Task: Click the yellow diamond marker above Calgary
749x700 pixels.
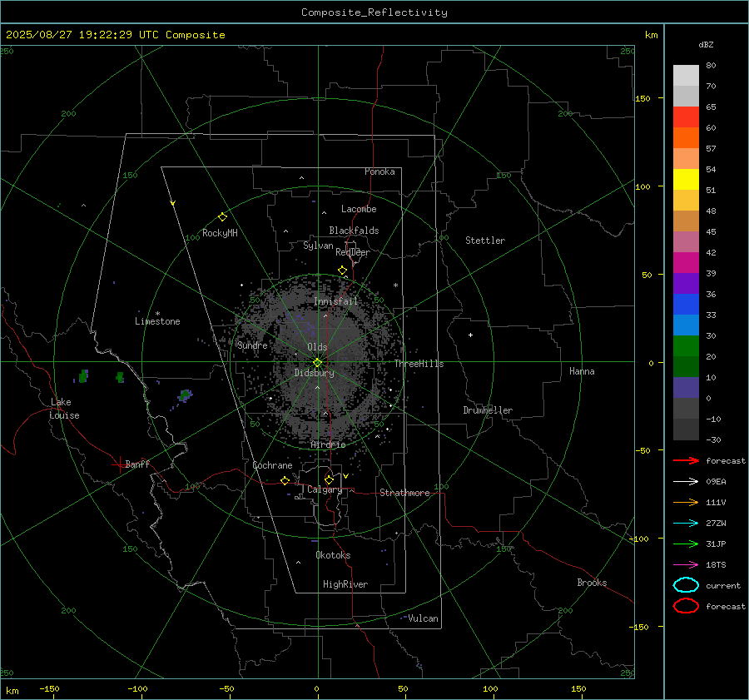Action: tap(329, 479)
